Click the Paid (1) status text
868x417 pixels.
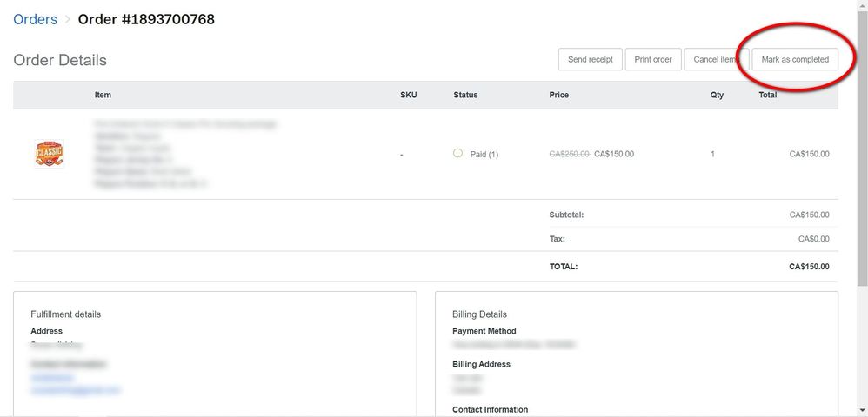coord(484,155)
